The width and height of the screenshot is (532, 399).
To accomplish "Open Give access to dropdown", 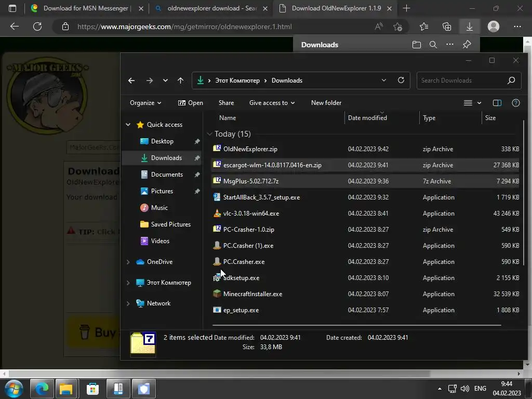I will point(272,103).
